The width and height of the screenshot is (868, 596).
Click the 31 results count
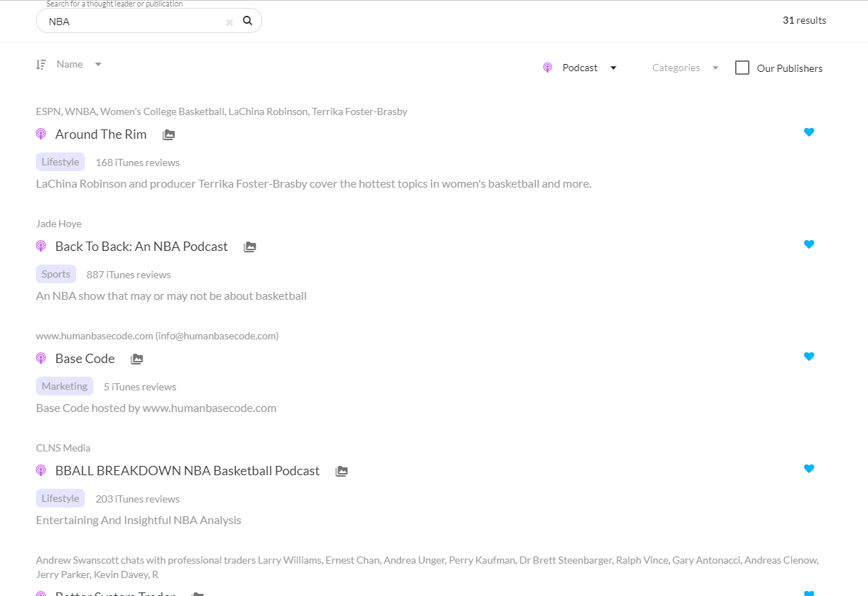pyautogui.click(x=804, y=20)
